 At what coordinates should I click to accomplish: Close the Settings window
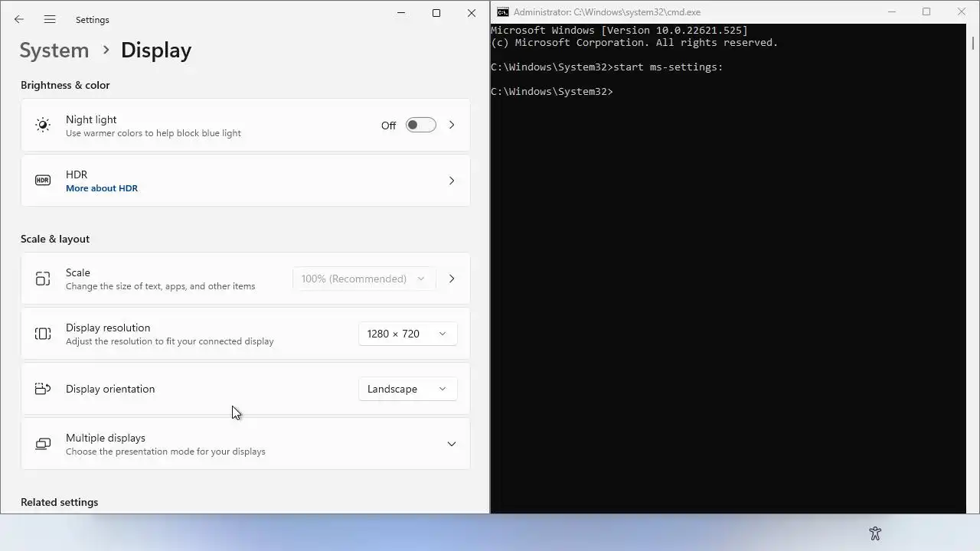pyautogui.click(x=472, y=13)
